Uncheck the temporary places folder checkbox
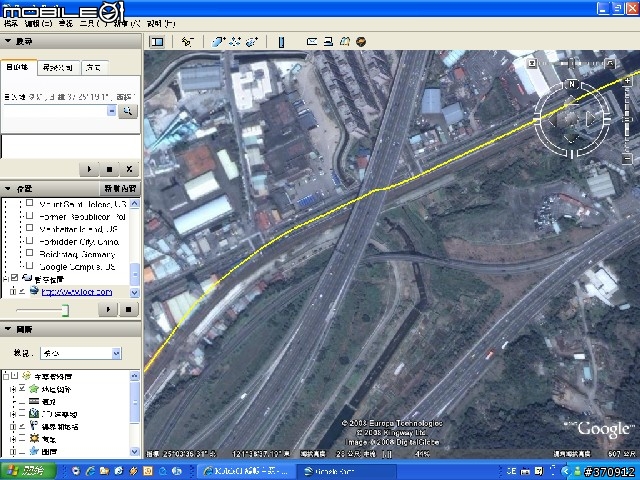This screenshot has height=480, width=640. (15, 278)
